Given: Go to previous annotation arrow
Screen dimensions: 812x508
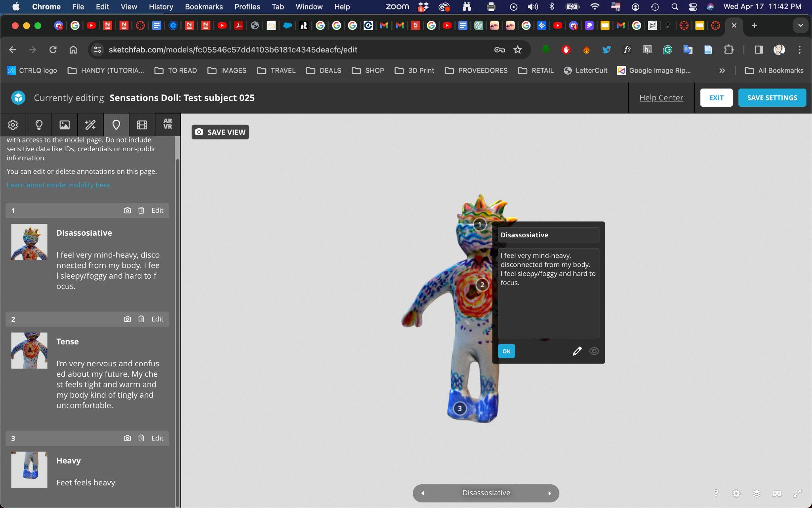Looking at the screenshot, I should tap(423, 493).
